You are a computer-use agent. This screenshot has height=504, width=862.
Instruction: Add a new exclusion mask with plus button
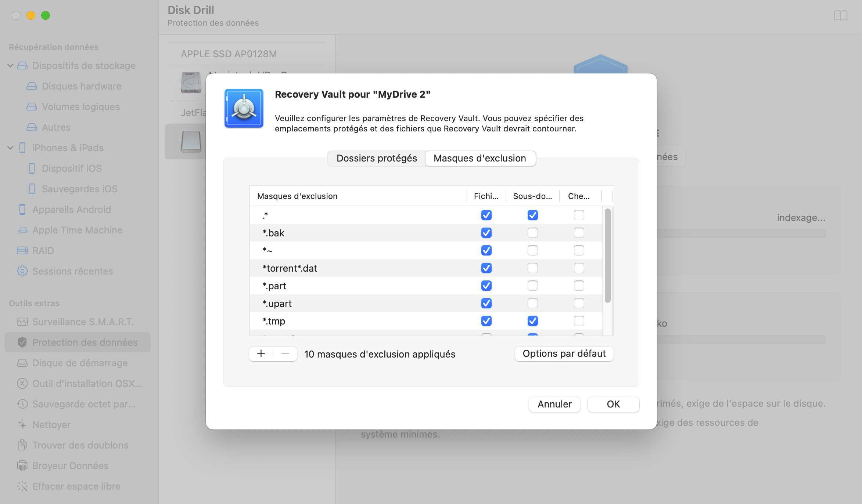(261, 353)
